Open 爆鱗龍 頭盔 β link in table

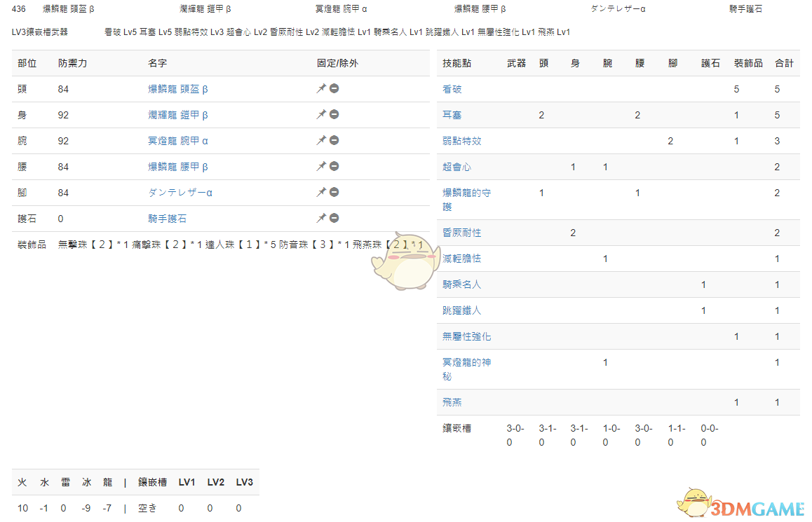pos(178,89)
